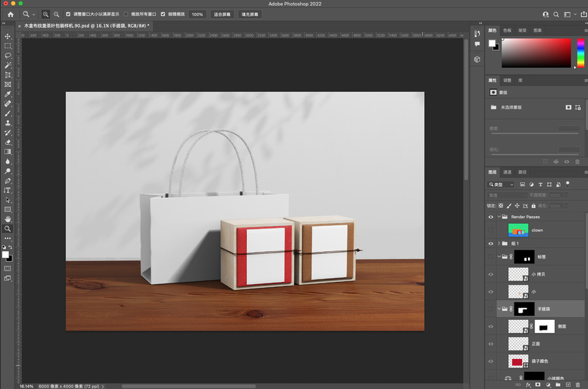Viewport: 588px width, 389px height.
Task: Select the Magic Wand tool
Action: pyautogui.click(x=7, y=65)
